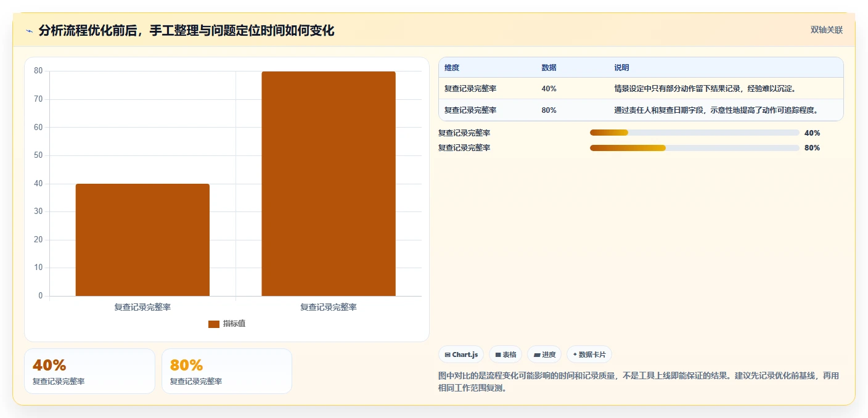Click the 双轴关联 label in the header

click(826, 30)
